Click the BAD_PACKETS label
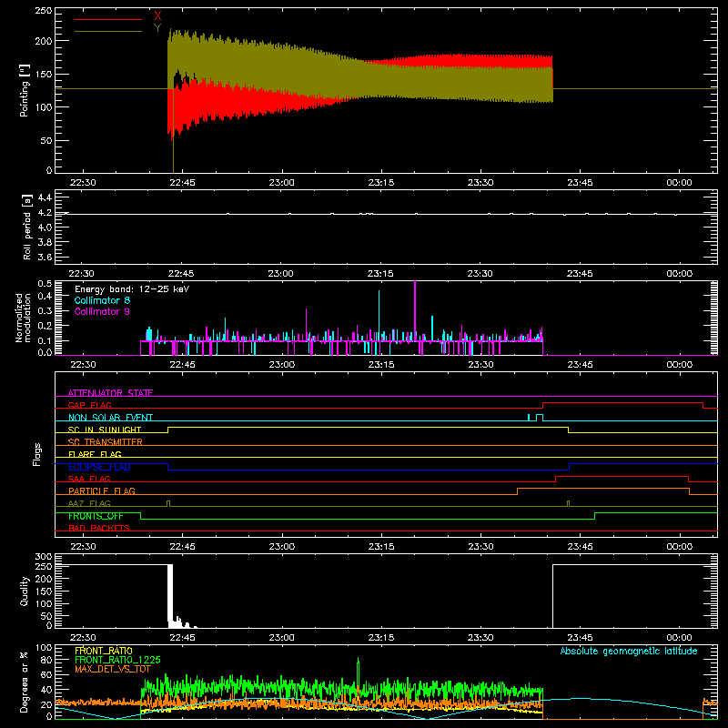Screen dimensions: 728x728 [x=99, y=528]
